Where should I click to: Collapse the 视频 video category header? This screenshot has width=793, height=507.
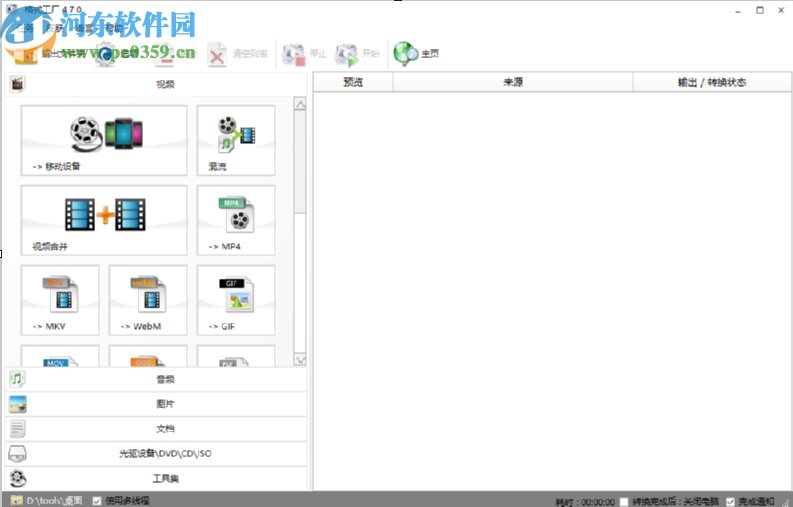[156, 84]
